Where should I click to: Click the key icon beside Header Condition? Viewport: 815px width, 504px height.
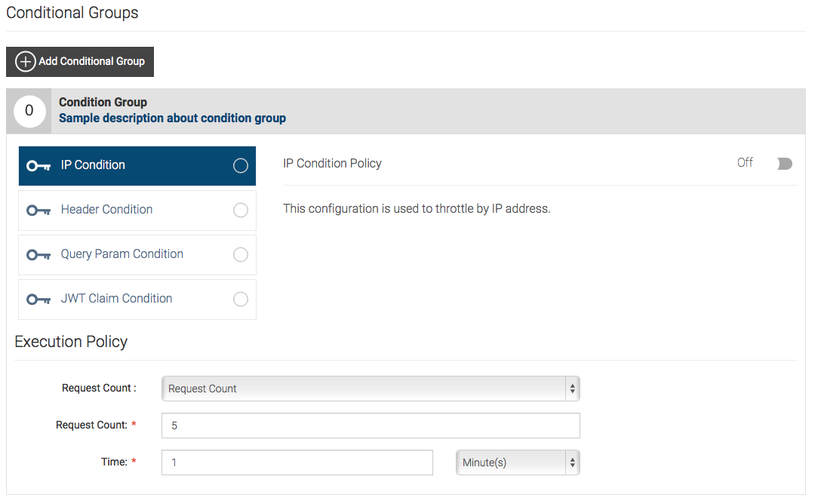pyautogui.click(x=38, y=210)
